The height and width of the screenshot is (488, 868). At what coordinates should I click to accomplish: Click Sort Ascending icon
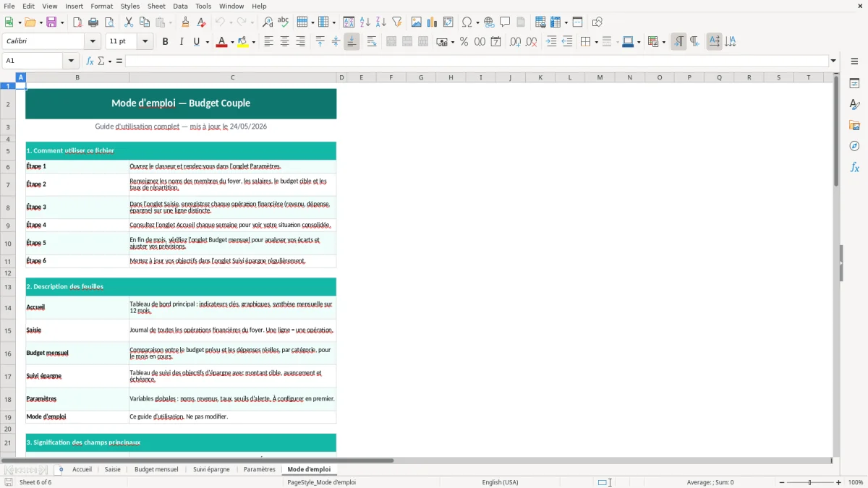coord(365,22)
